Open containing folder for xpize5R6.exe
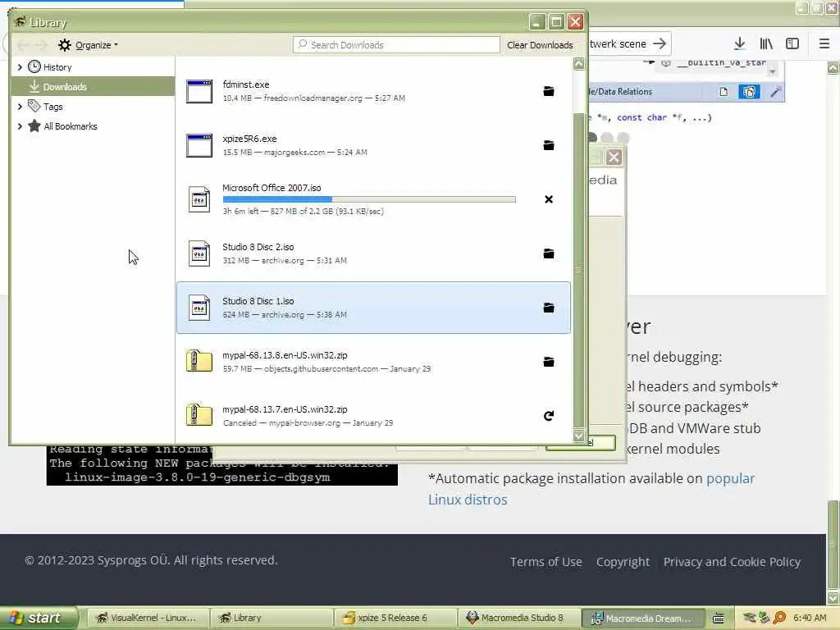Screen dimensions: 840x630 coord(549,146)
